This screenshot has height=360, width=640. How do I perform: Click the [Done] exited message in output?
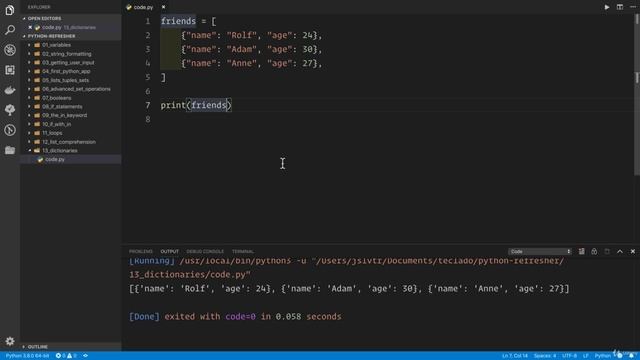pyautogui.click(x=235, y=317)
